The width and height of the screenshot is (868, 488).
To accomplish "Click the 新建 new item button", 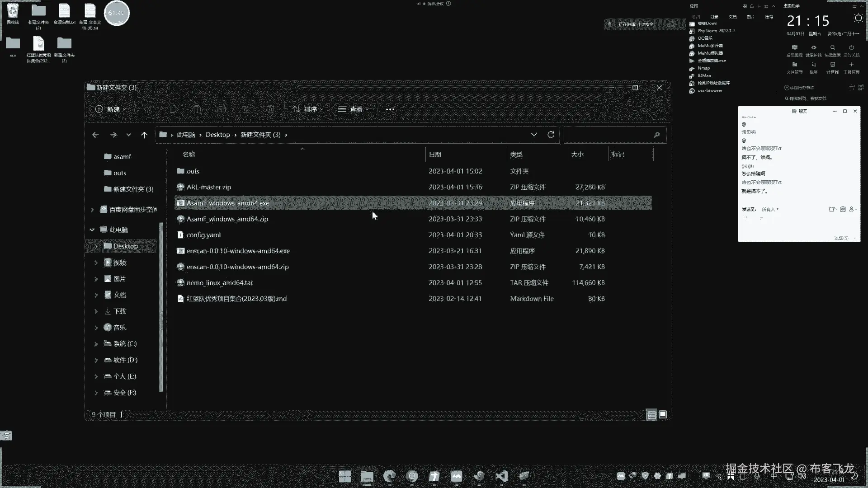I will point(111,109).
